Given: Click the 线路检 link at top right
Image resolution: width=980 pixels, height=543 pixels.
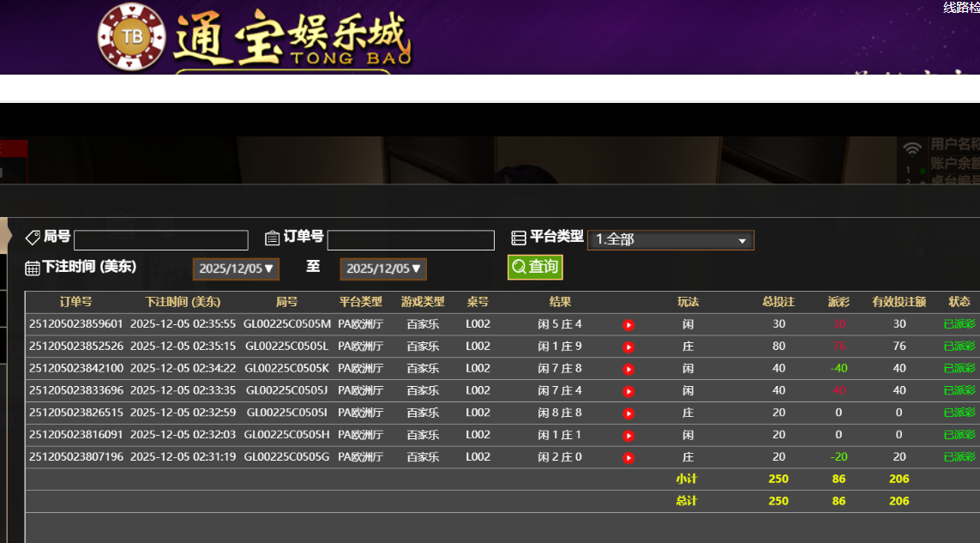Looking at the screenshot, I should (961, 8).
